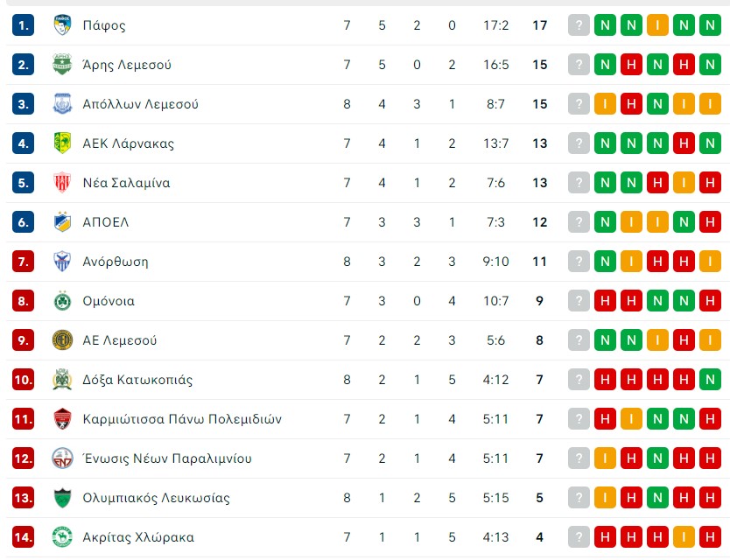
Task: Click the Ολυμπιακός Λευκωσίας green crest
Action: (62, 498)
